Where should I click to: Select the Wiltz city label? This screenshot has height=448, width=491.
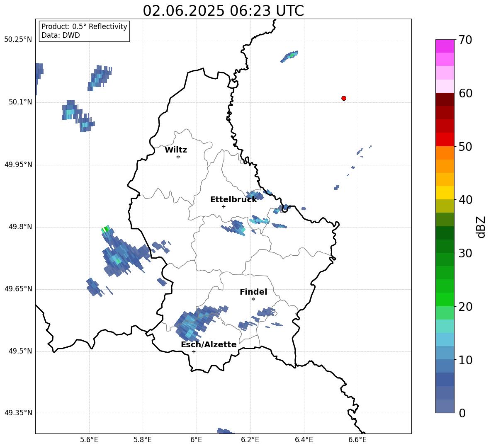[176, 150]
